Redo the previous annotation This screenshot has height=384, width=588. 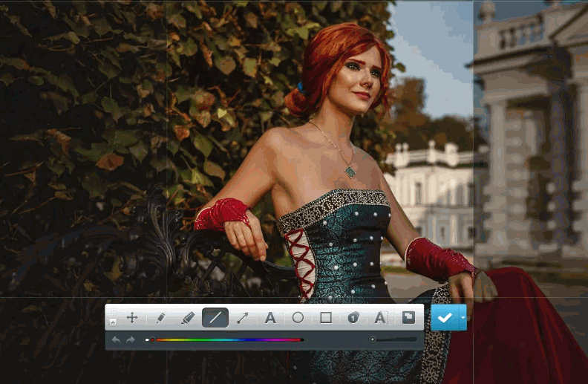pyautogui.click(x=131, y=339)
